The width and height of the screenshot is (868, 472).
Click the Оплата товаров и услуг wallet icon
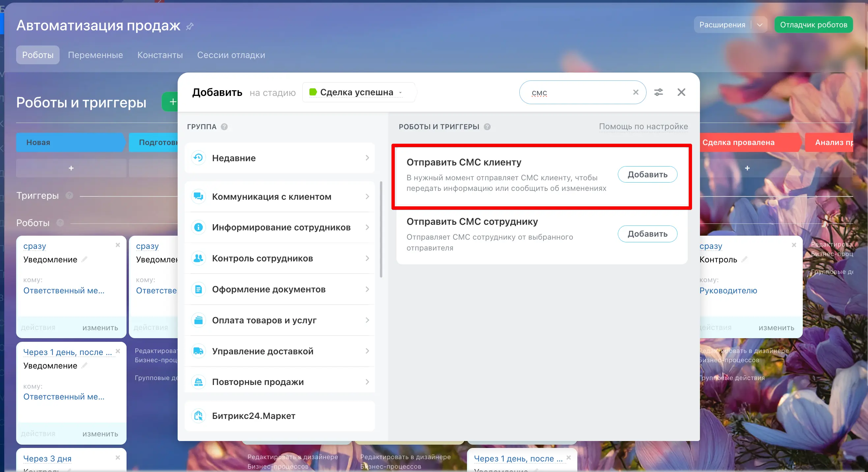point(198,320)
